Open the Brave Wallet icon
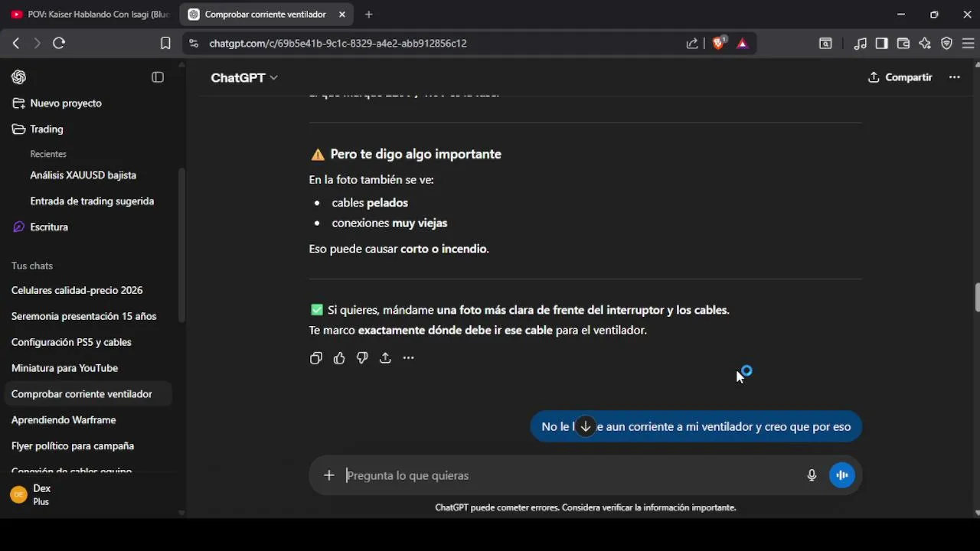 pos(903,44)
